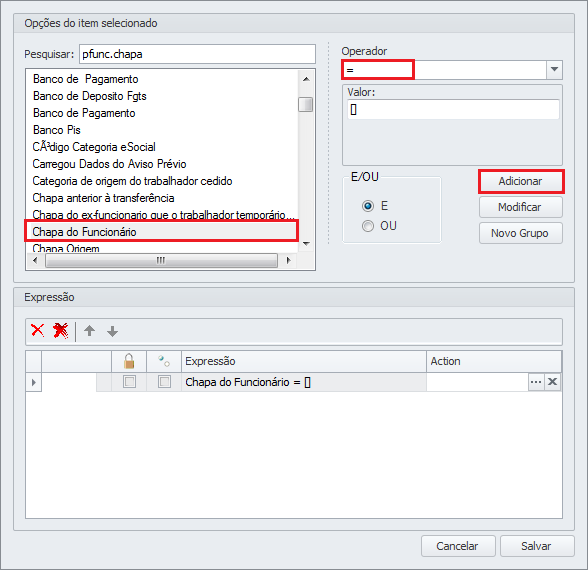The width and height of the screenshot is (588, 570).
Task: Open the Action ellipsis button in the row
Action: 536,382
